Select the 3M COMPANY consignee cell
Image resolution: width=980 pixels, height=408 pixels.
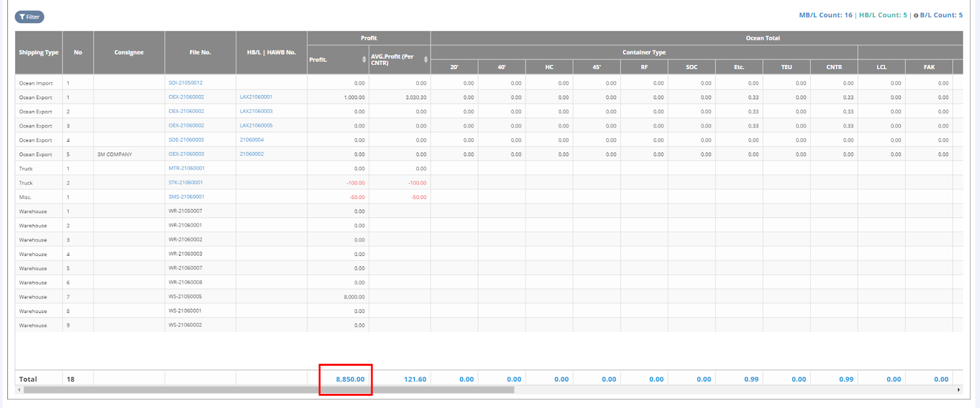click(x=115, y=154)
